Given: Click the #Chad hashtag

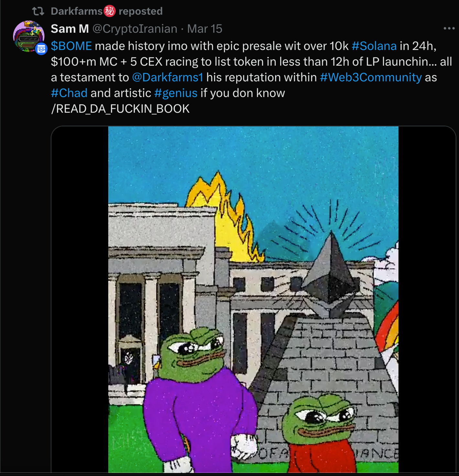Looking at the screenshot, I should 69,93.
